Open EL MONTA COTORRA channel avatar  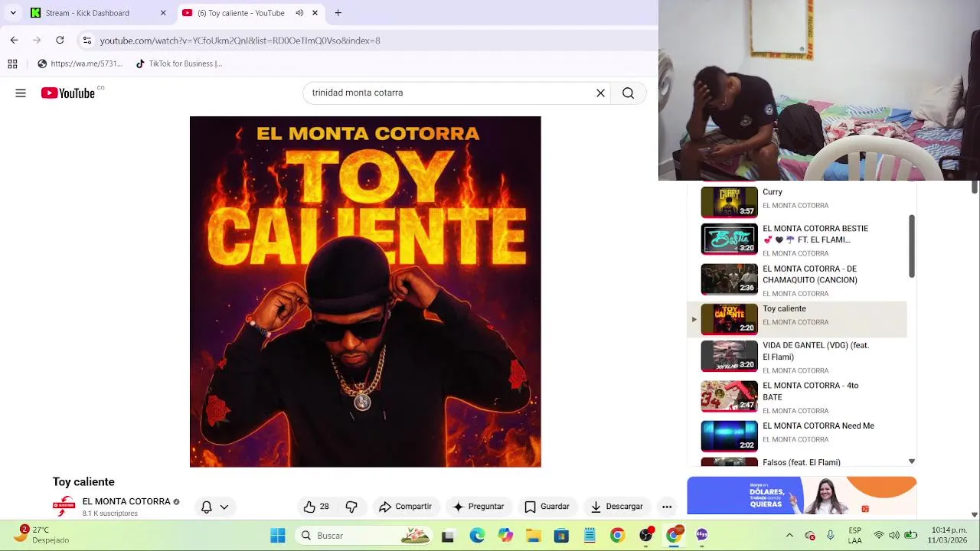64,507
